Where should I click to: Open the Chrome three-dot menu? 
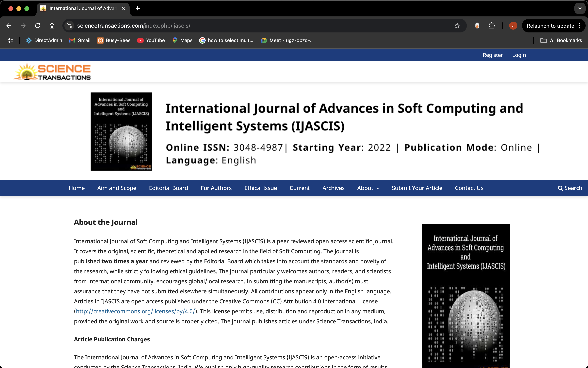click(579, 26)
